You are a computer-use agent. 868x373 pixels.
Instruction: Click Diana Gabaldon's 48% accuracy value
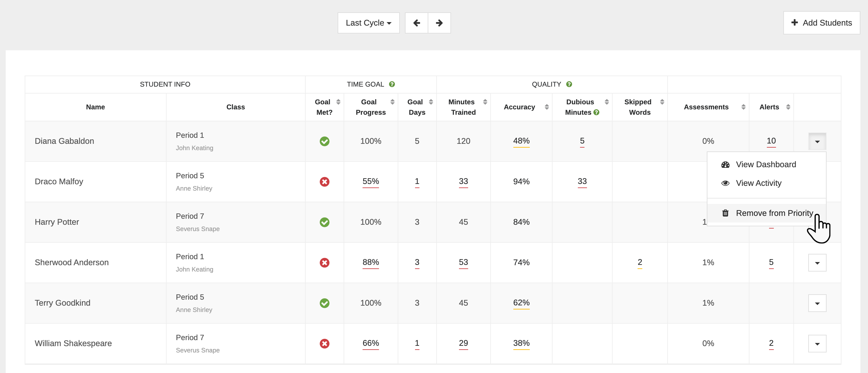pos(521,141)
